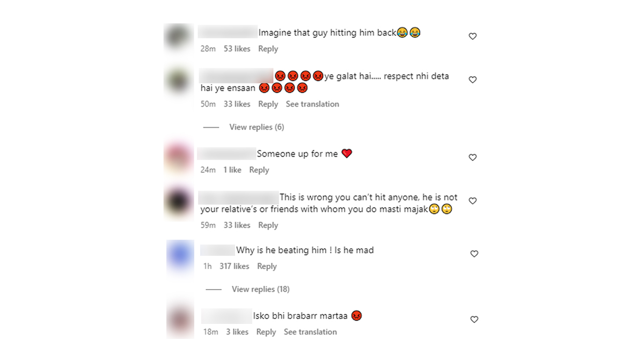Viewport: 644px width, 362px height.
Task: Expand View replies (6)
Action: pos(257,127)
